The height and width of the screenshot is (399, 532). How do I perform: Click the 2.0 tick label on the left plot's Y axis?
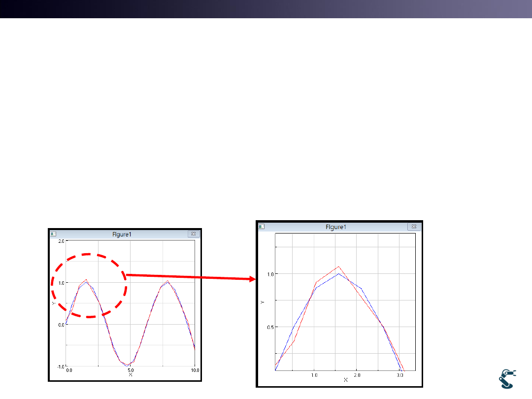[x=62, y=241]
